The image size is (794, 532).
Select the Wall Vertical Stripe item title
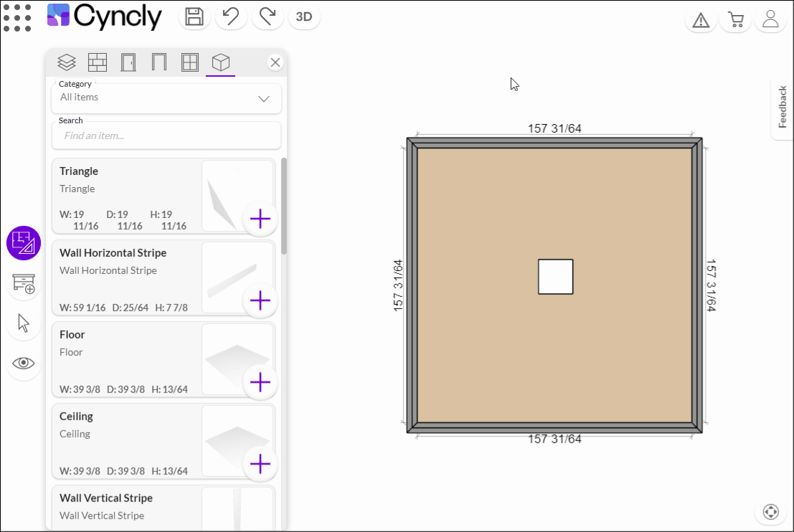tap(106, 498)
